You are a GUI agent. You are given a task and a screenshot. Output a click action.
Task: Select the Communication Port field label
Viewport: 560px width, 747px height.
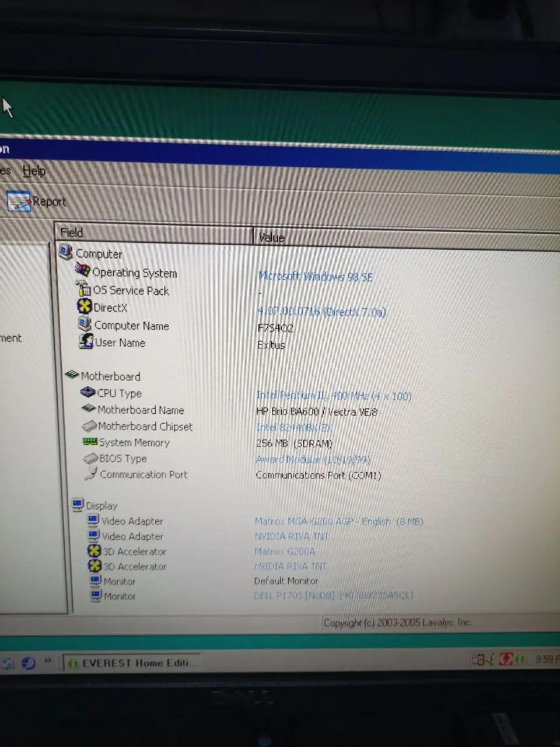coord(143,474)
